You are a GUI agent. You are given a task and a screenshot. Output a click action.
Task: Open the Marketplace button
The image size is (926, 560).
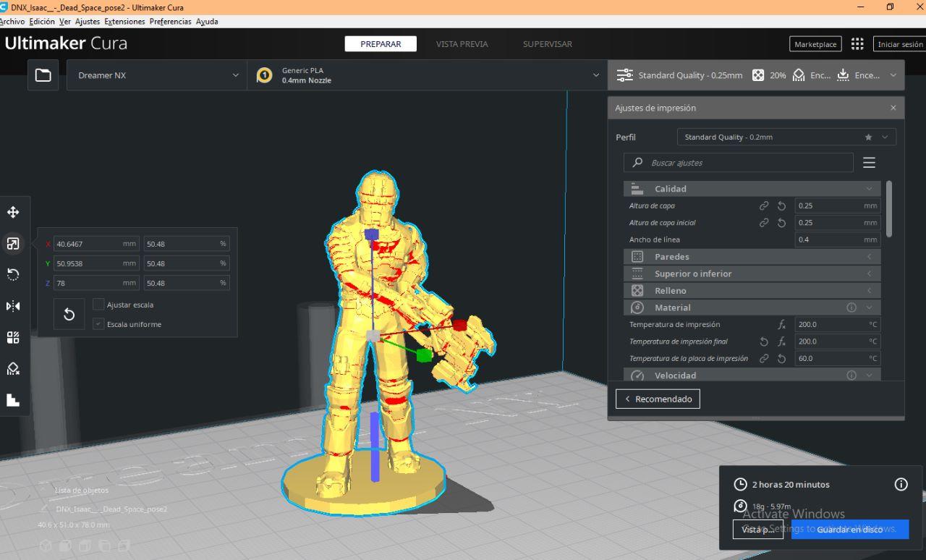click(x=815, y=44)
